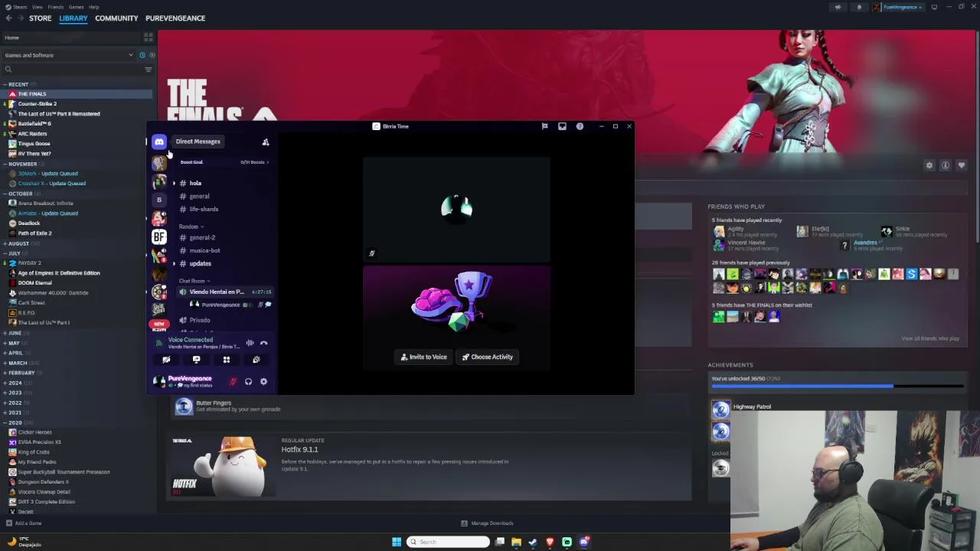Screen dimensions: 980x551
Task: Click the Steam library search field
Action: pyautogui.click(x=73, y=70)
